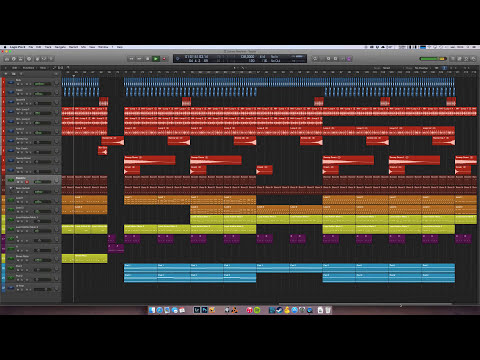Solo the selected track 11
The height and width of the screenshot is (360, 480).
(22, 182)
